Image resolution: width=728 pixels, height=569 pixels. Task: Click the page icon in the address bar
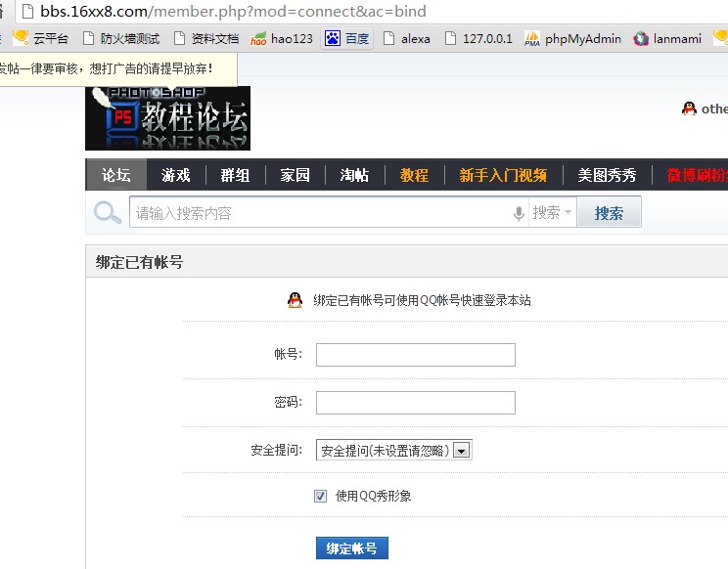(27, 11)
